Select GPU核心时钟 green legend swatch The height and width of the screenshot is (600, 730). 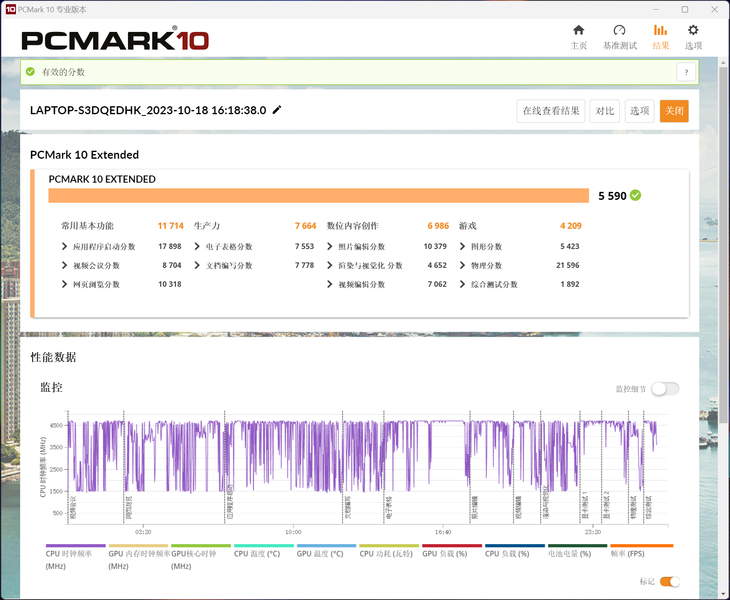pos(201,546)
